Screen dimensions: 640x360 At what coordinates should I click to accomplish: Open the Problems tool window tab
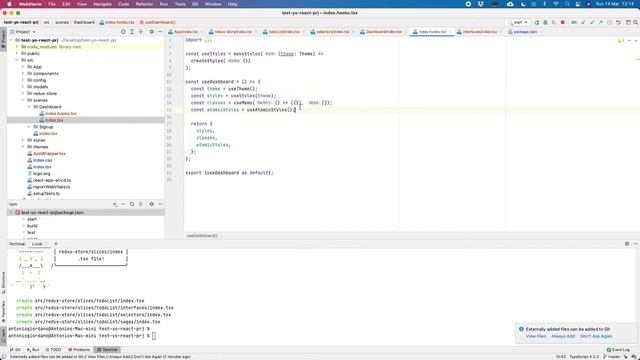tap(79, 350)
